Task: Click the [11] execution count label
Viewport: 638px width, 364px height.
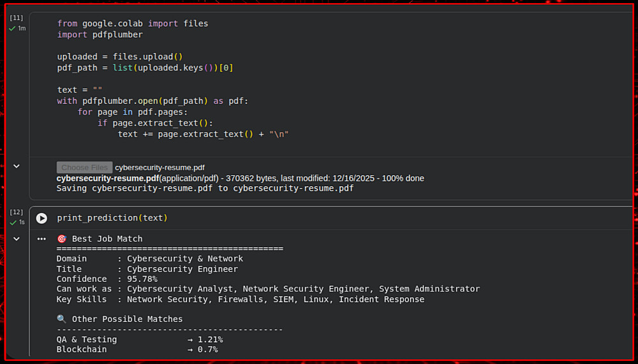Action: coord(17,18)
